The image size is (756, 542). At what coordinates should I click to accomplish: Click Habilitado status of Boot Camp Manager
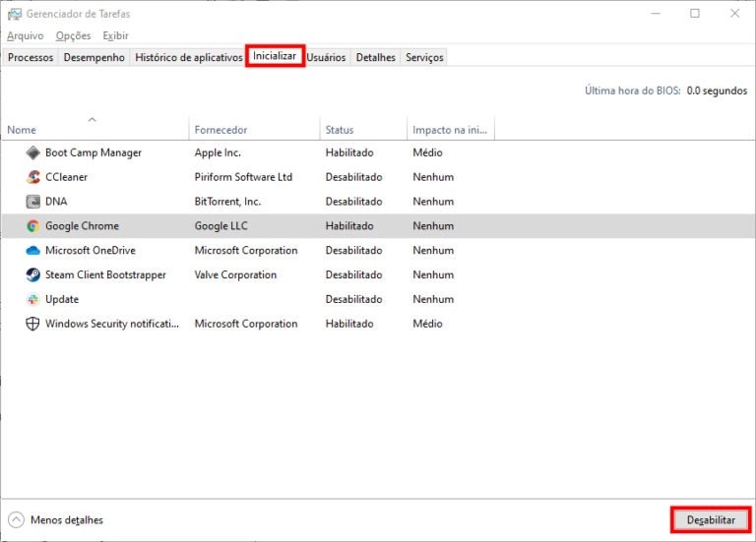(349, 152)
